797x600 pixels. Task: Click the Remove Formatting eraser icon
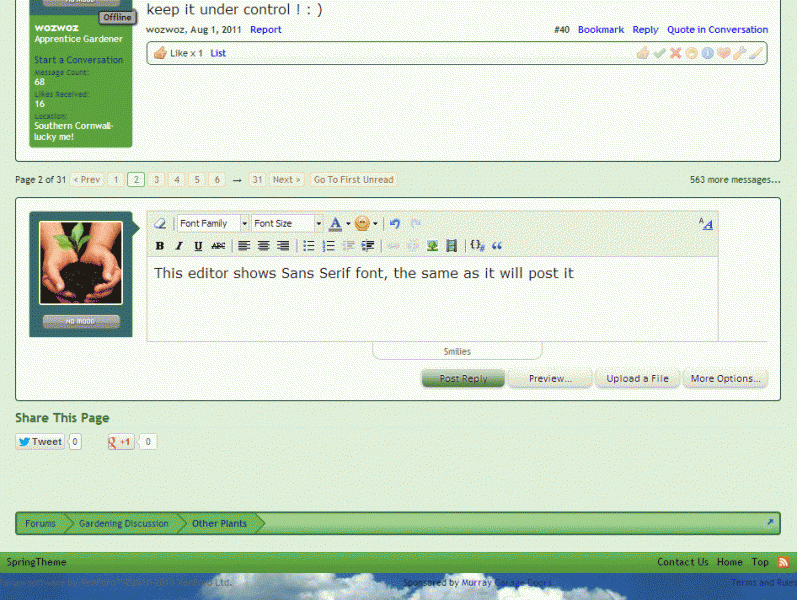pos(160,223)
